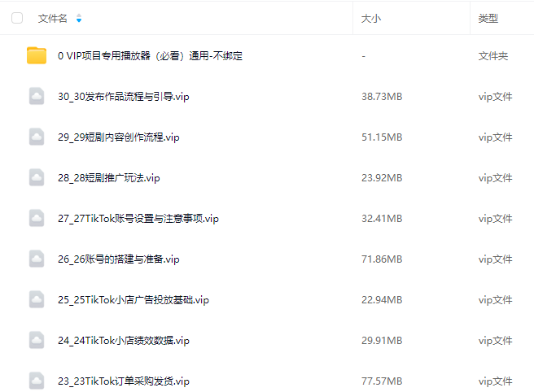This screenshot has width=534, height=392.
Task: Click file icon for 28_28短剧推广玩法.vip
Action: pyautogui.click(x=37, y=177)
